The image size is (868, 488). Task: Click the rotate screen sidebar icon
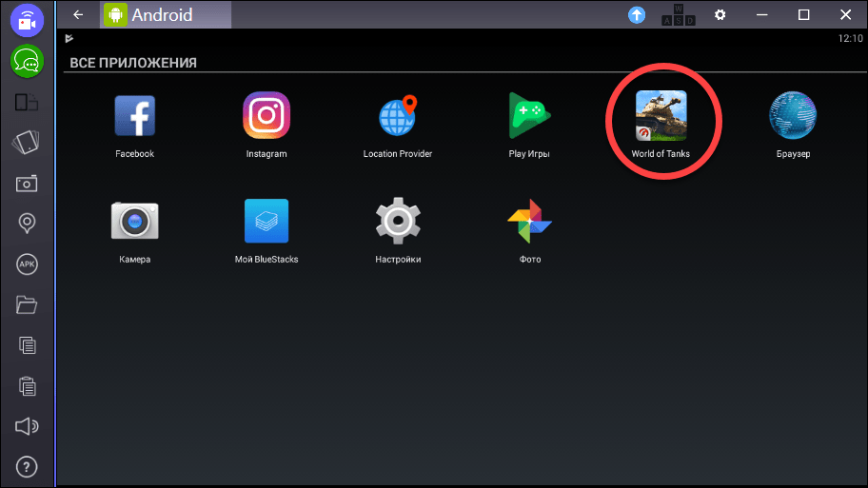(x=26, y=142)
